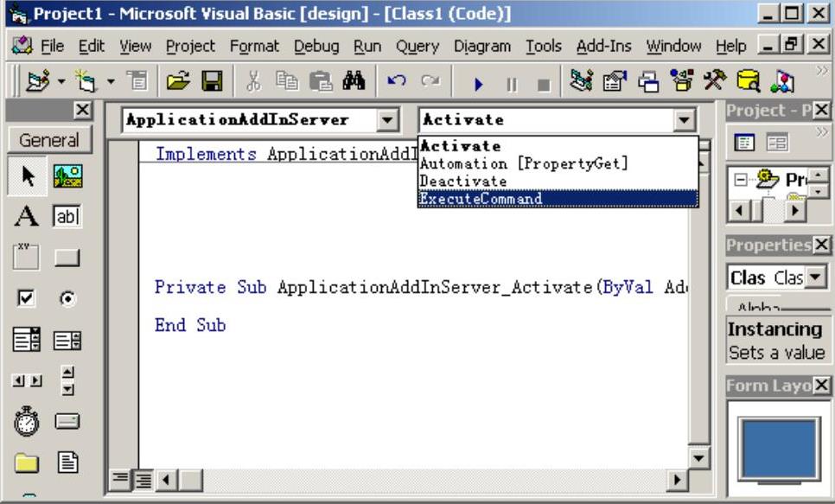Select the Pointer tool in toolbox

(27, 175)
